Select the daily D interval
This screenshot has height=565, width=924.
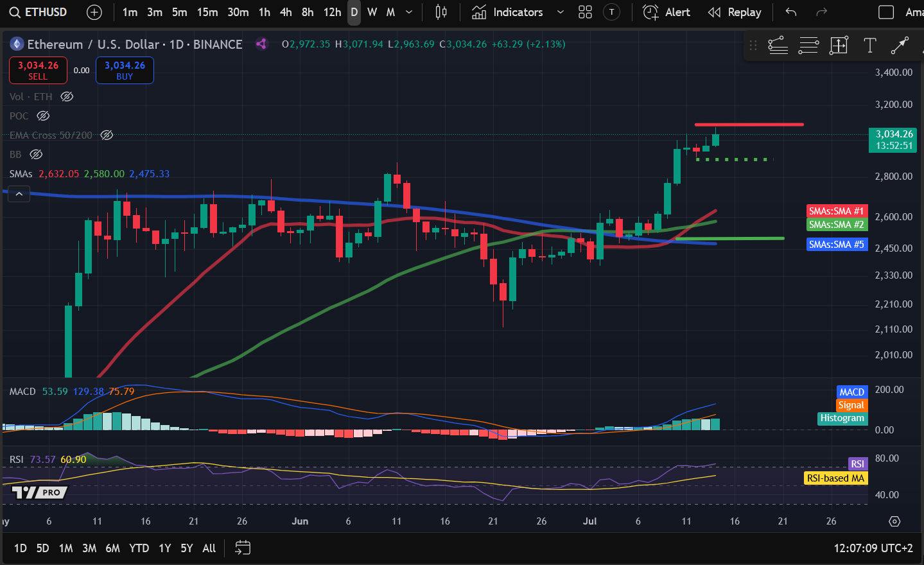tap(354, 12)
